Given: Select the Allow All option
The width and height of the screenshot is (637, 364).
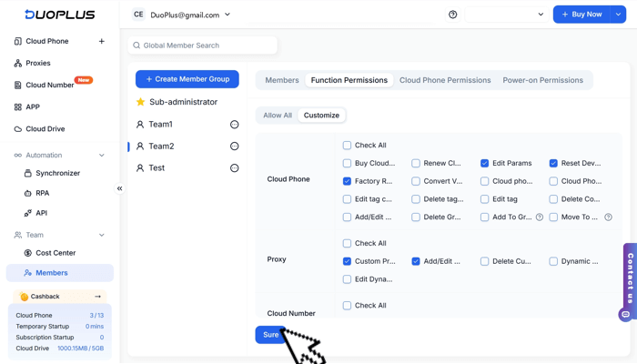Looking at the screenshot, I should [x=278, y=116].
